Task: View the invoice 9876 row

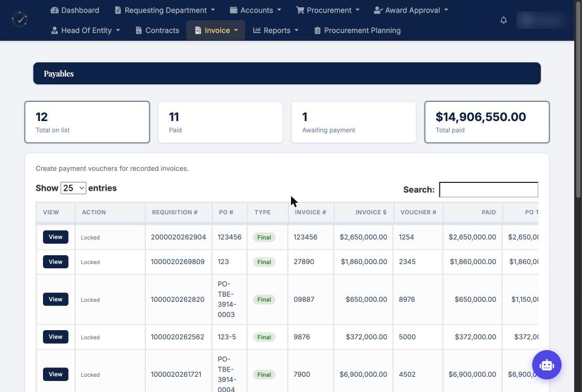Action: coord(56,337)
